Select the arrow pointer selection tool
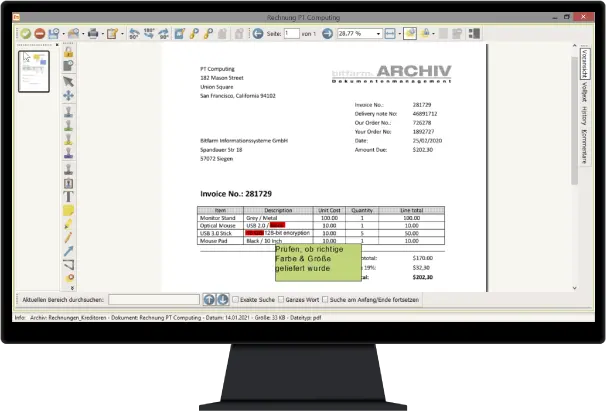 tap(68, 82)
